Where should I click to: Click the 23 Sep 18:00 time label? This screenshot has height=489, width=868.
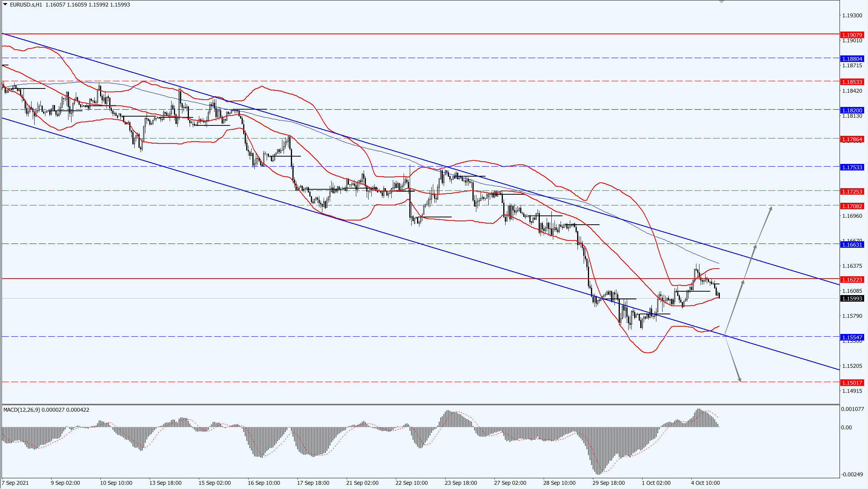(x=461, y=483)
